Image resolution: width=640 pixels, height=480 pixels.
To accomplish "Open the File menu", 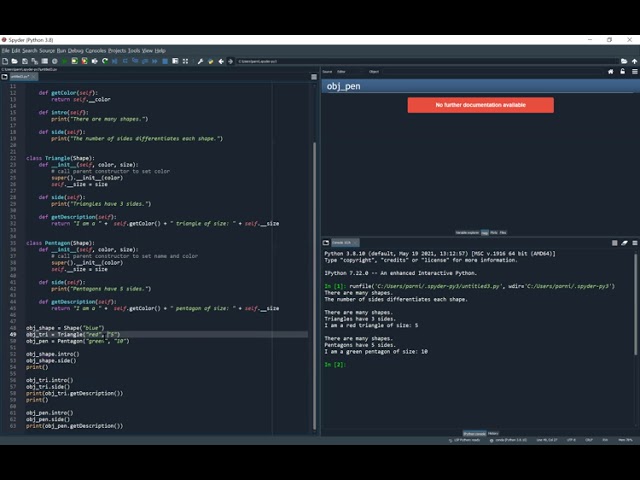I will pos(6,51).
